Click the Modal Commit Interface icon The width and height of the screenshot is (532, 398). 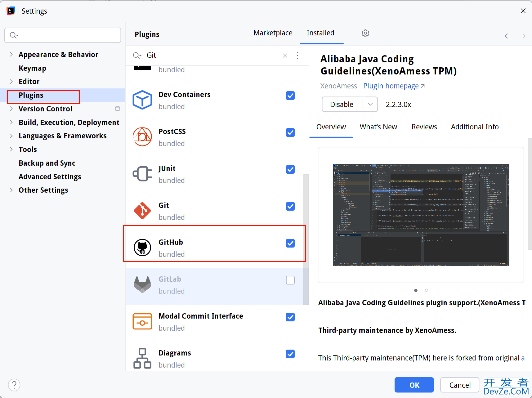point(142,321)
